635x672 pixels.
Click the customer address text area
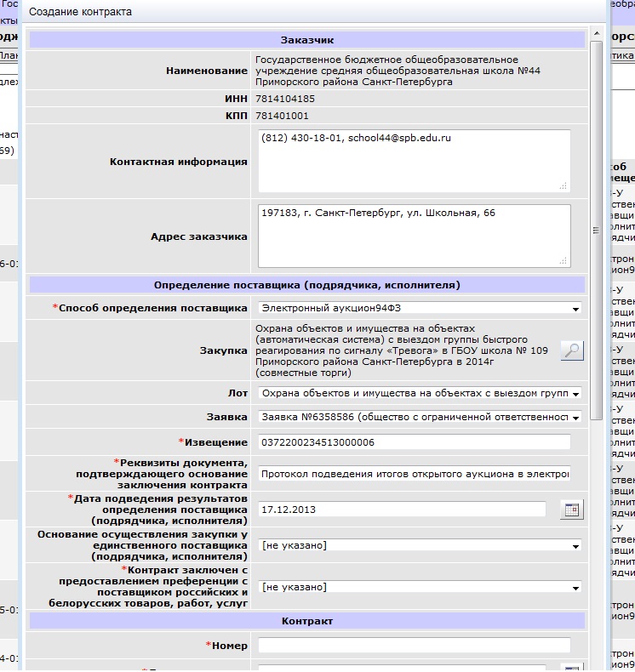tap(415, 236)
